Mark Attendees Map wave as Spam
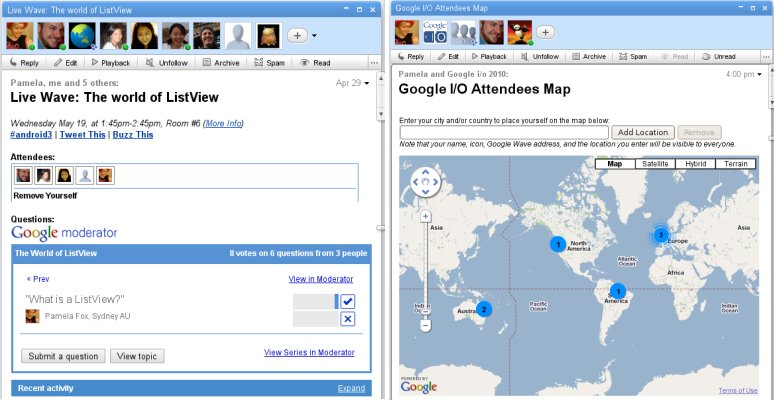Screen dimensions: 774x400 [x=633, y=56]
